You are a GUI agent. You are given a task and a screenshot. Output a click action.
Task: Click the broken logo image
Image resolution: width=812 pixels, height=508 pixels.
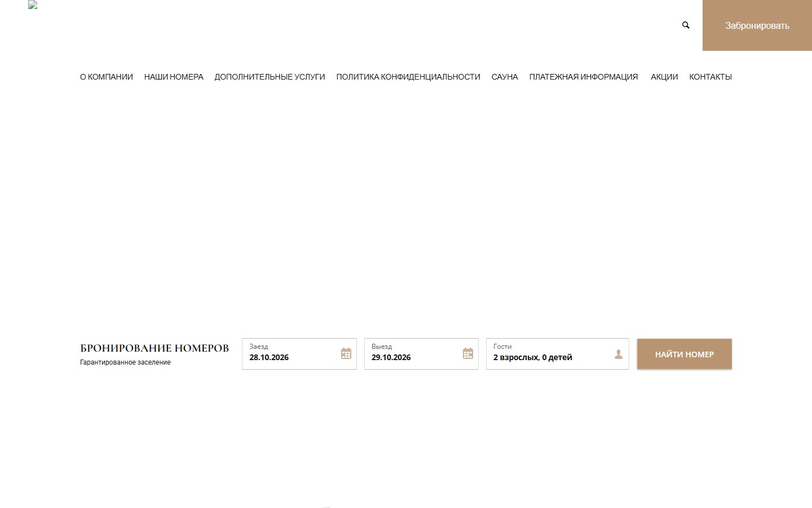pyautogui.click(x=33, y=5)
